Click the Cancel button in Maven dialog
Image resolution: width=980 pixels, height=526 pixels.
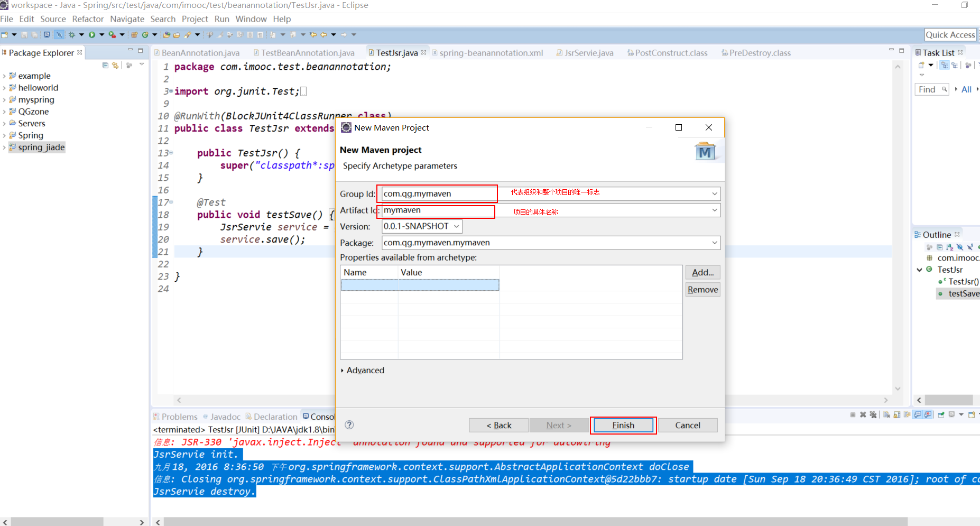click(688, 425)
